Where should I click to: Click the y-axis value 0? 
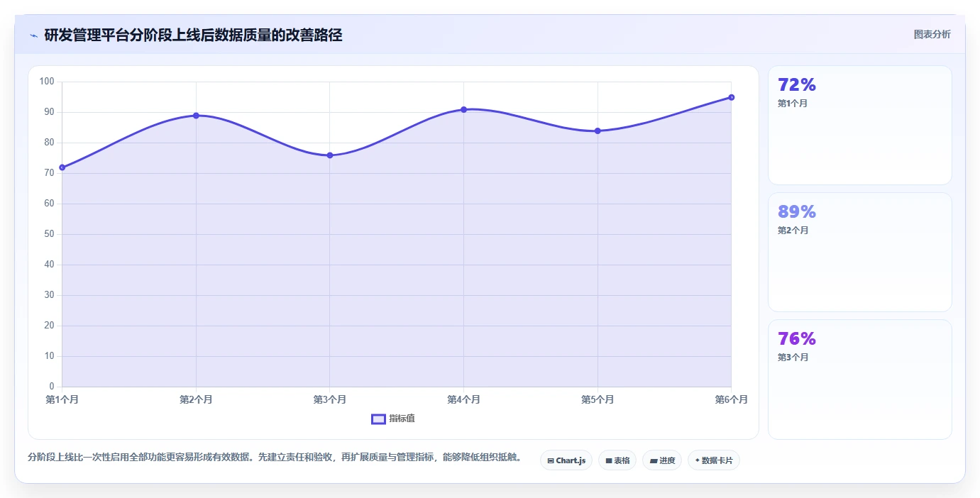click(x=52, y=387)
